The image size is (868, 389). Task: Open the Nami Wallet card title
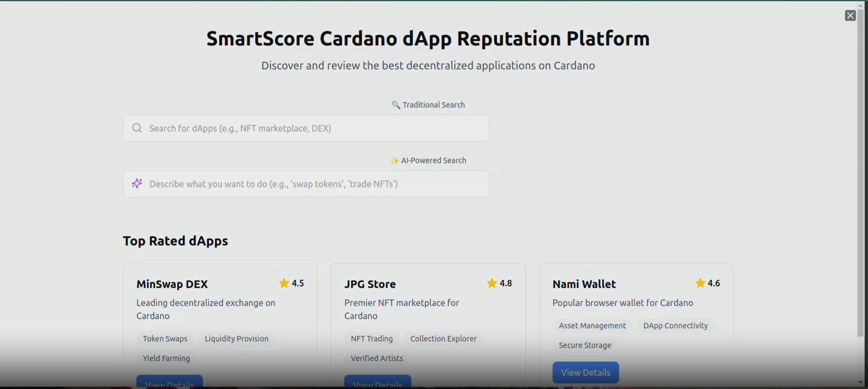583,284
